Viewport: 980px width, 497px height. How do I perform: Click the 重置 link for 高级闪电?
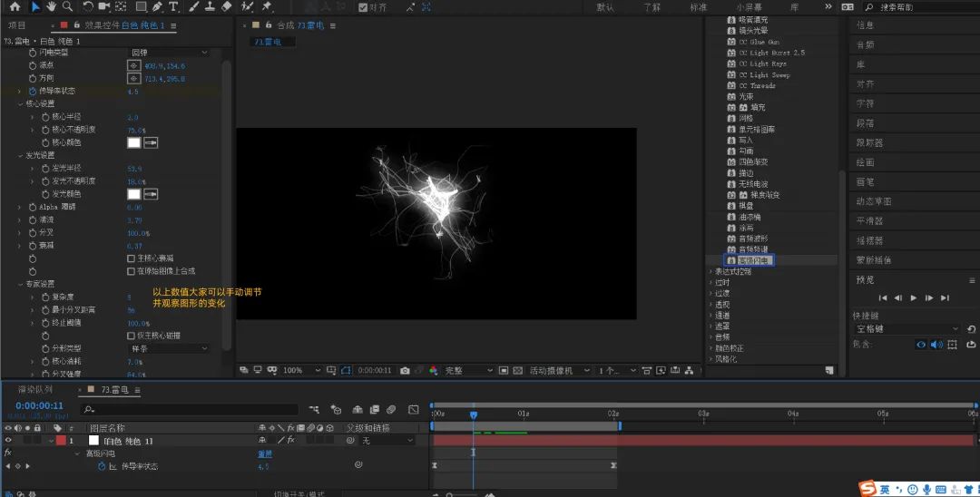(265, 453)
